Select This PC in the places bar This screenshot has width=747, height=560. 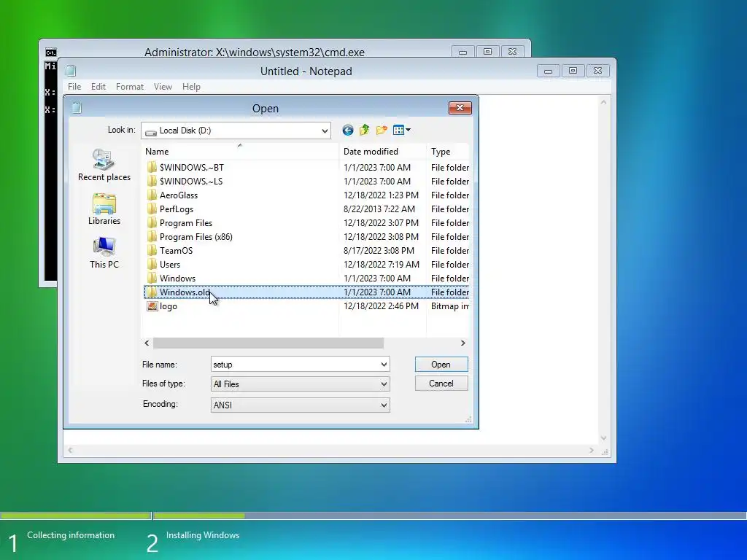(104, 253)
